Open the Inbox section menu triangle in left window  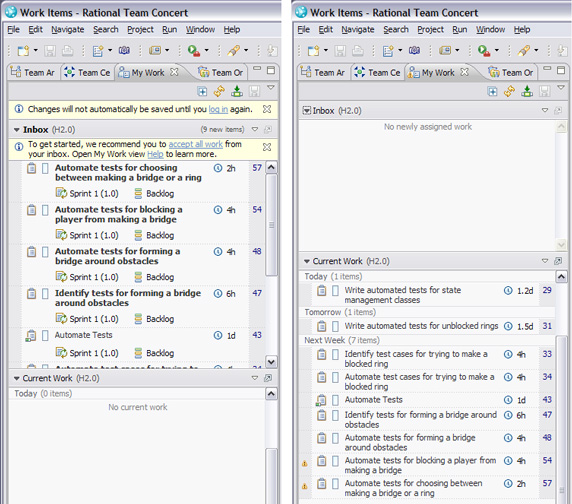pos(255,129)
